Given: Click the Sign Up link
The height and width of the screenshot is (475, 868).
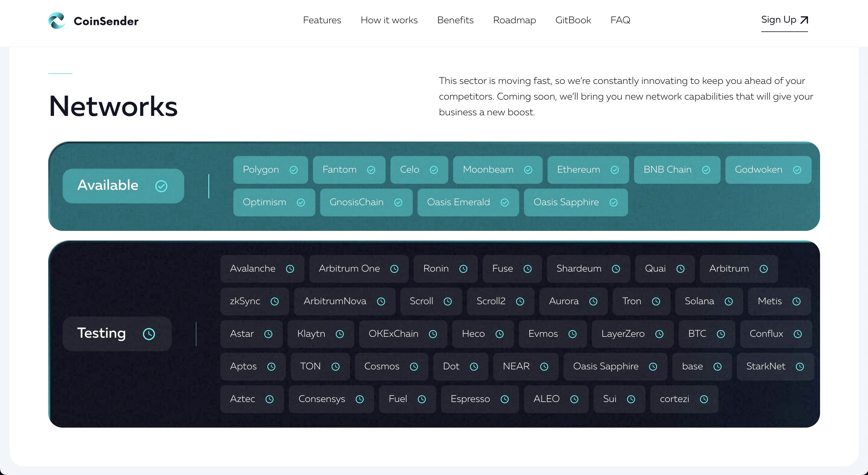Looking at the screenshot, I should tap(784, 20).
